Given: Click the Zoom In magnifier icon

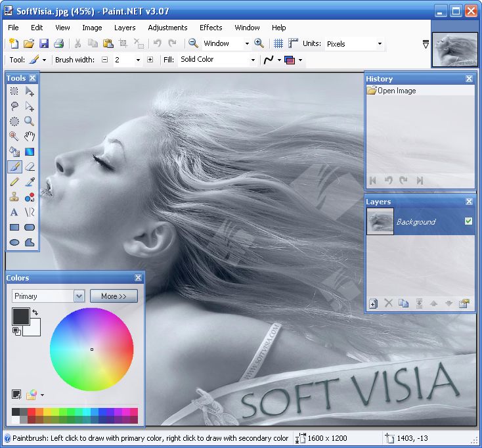Looking at the screenshot, I should pos(259,43).
